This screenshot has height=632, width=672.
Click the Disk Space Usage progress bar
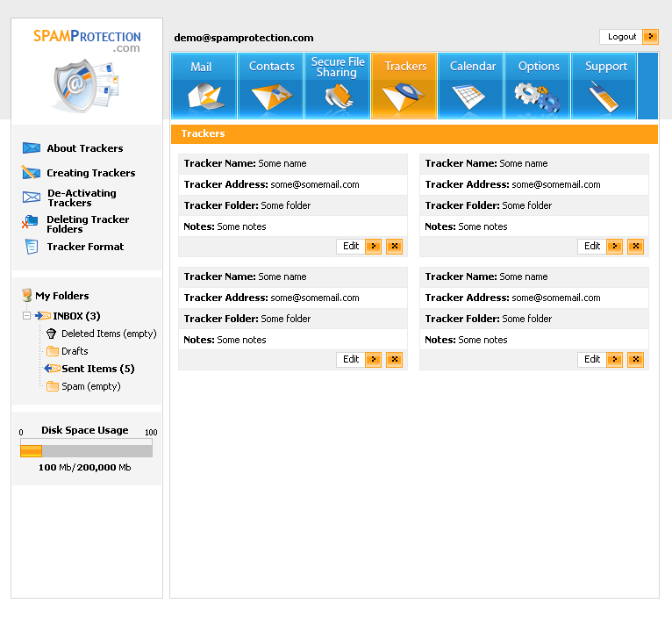tap(86, 448)
